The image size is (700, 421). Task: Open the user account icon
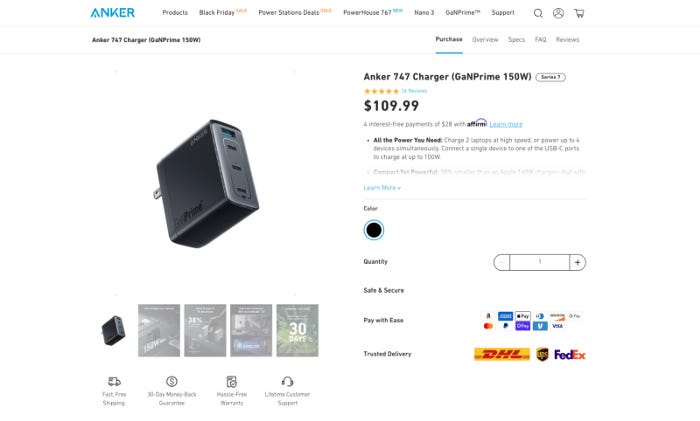click(x=558, y=13)
